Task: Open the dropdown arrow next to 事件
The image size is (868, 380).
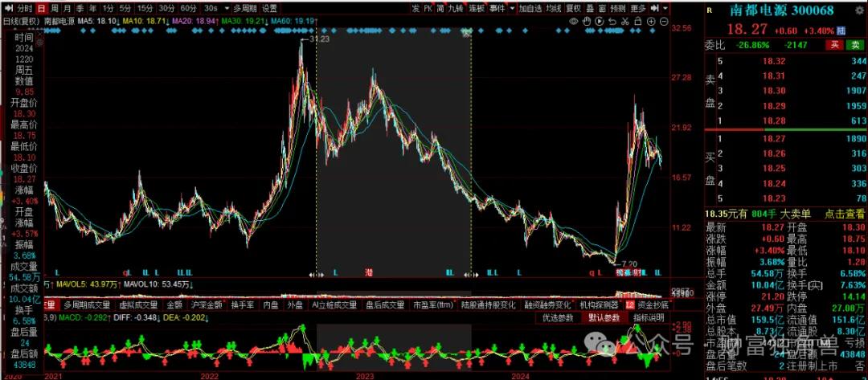Action: [512, 8]
